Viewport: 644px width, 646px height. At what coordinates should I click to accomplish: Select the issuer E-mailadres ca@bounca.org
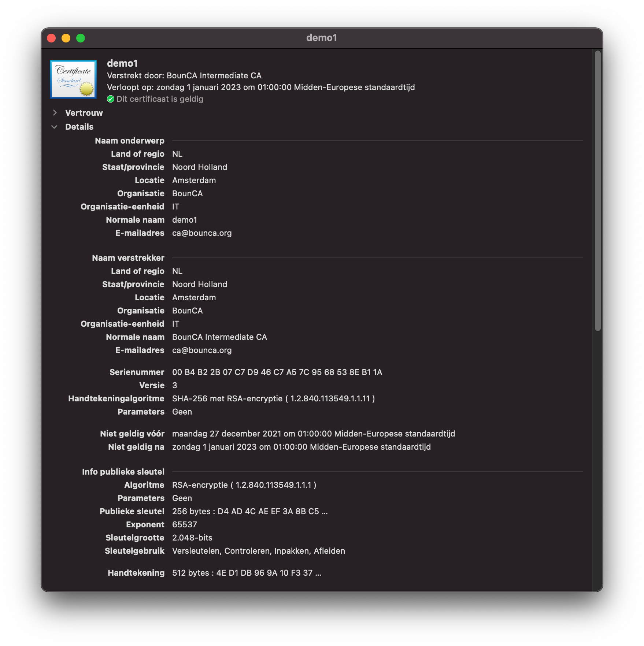click(x=202, y=350)
